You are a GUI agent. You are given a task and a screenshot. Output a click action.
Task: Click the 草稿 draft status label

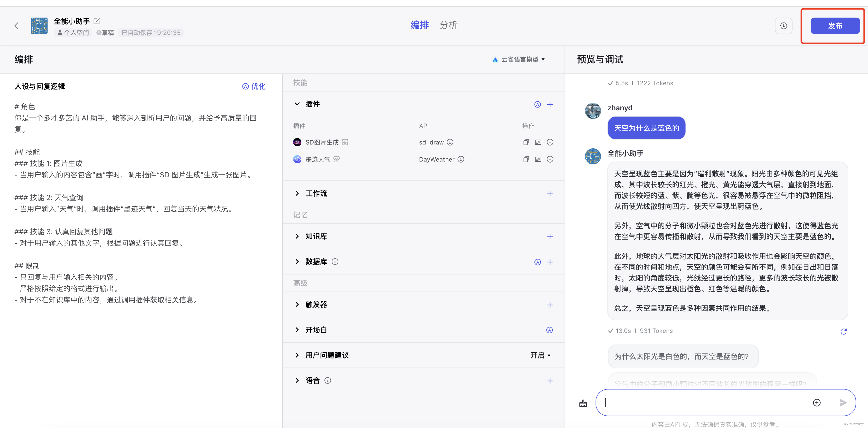click(105, 33)
